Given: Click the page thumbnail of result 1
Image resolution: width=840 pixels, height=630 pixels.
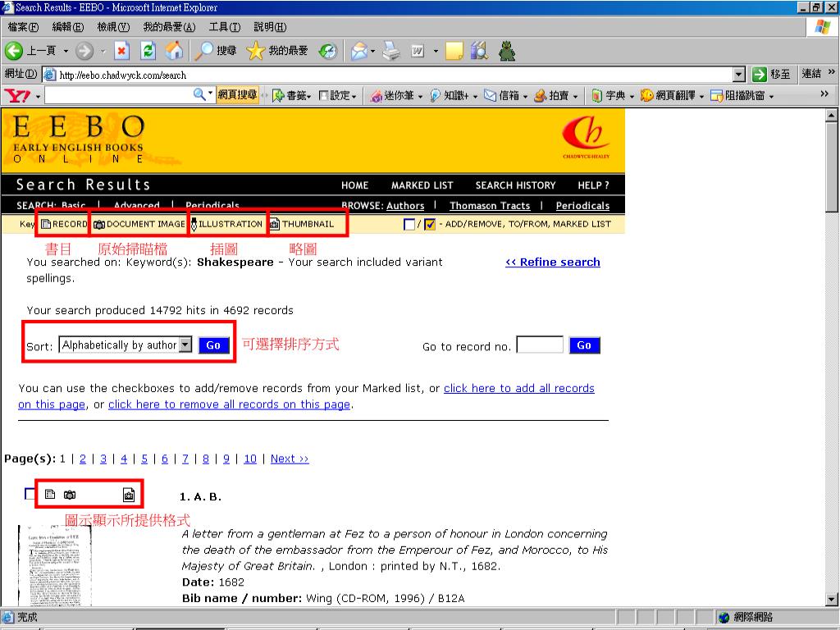Looking at the screenshot, I should [54, 564].
